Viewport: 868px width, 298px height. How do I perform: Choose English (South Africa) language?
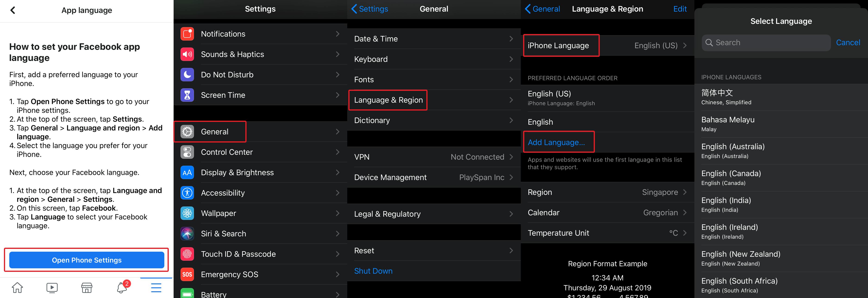781,285
